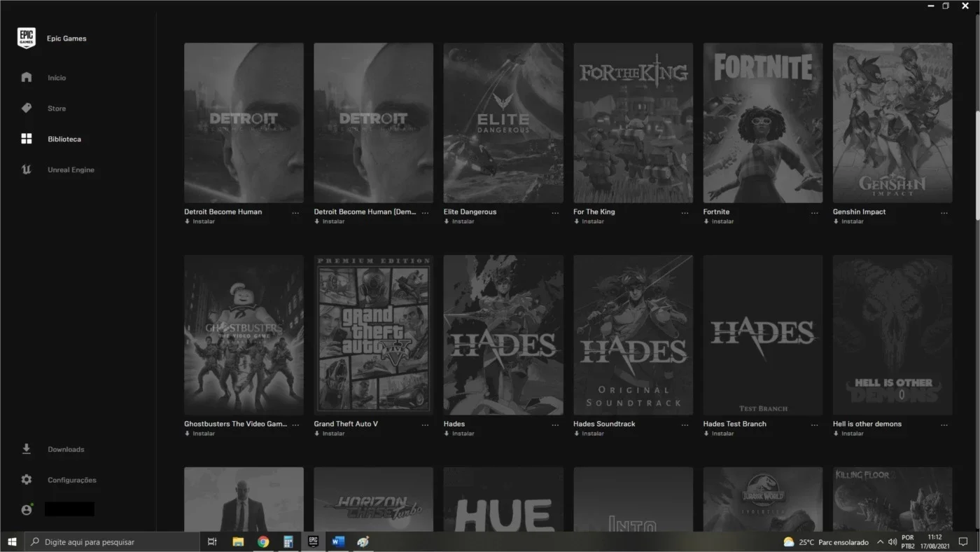Open three-dots menu for Hades Soundtrack
This screenshot has height=552, width=980.
pyautogui.click(x=685, y=425)
